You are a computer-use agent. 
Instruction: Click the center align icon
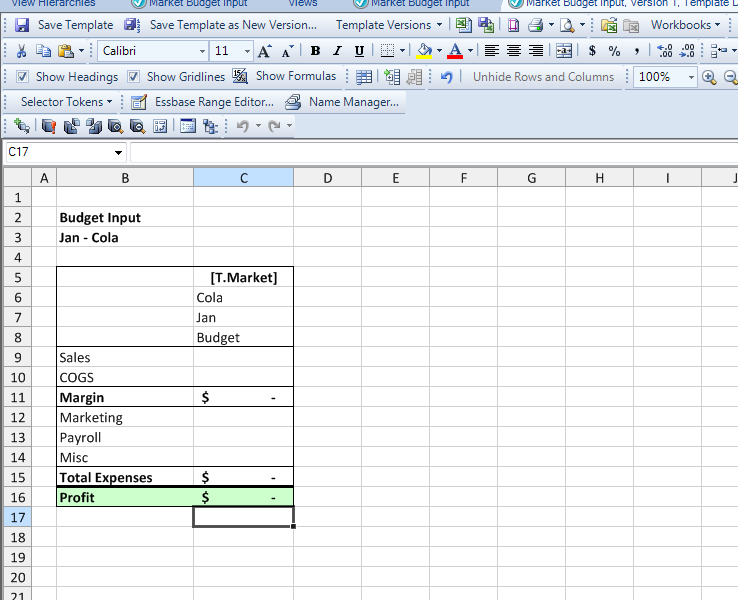click(x=514, y=51)
